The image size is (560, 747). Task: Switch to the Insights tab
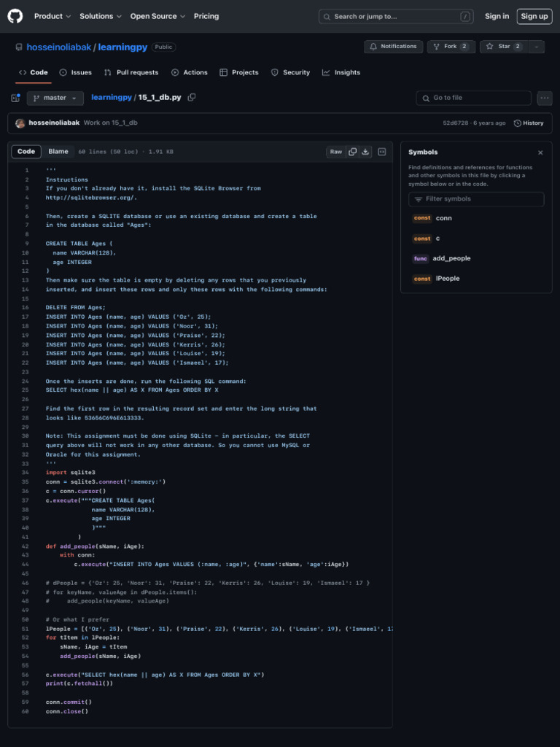pyautogui.click(x=341, y=72)
